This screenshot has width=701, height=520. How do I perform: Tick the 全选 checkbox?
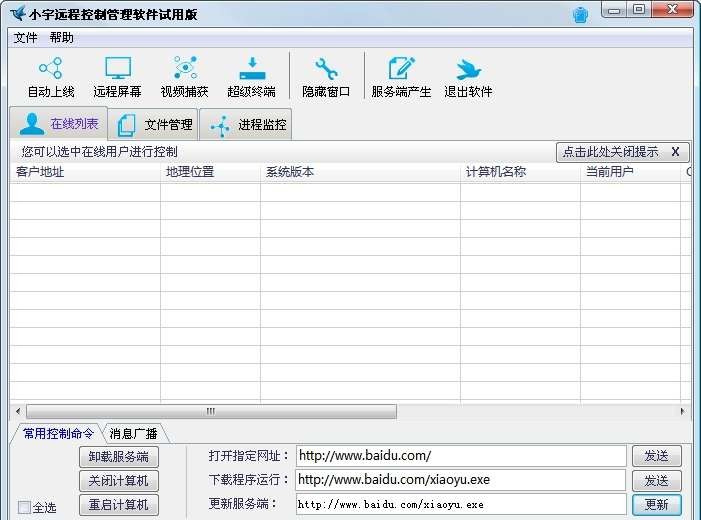pos(24,507)
